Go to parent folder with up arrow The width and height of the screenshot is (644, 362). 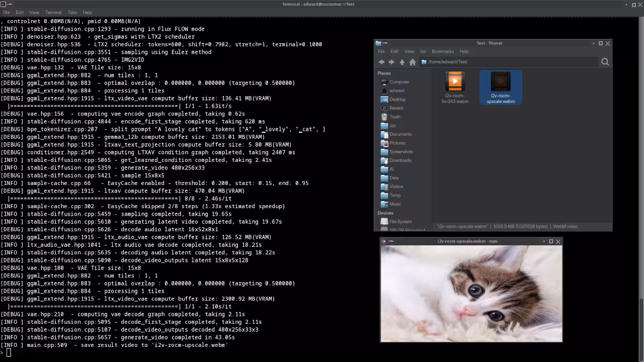click(402, 62)
